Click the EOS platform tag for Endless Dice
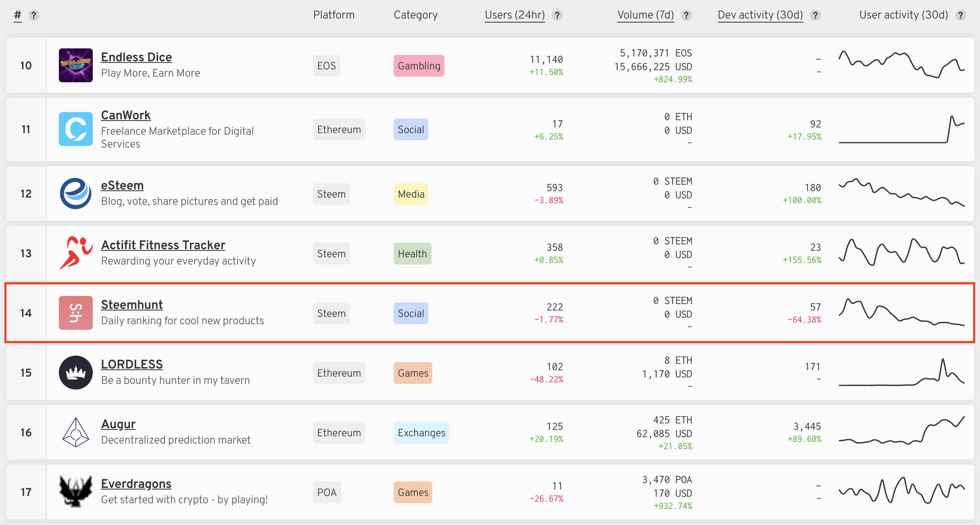 (x=327, y=66)
